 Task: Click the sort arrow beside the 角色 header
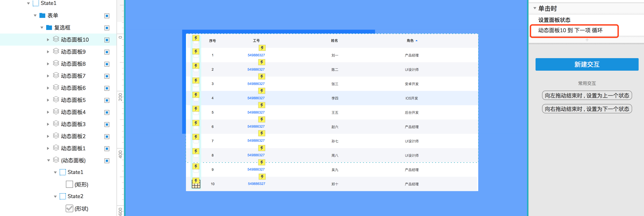417,41
